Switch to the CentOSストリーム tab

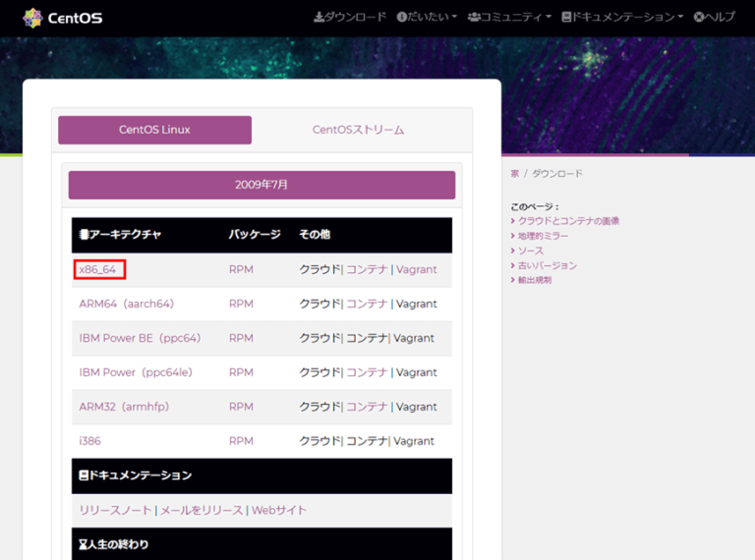coord(358,130)
